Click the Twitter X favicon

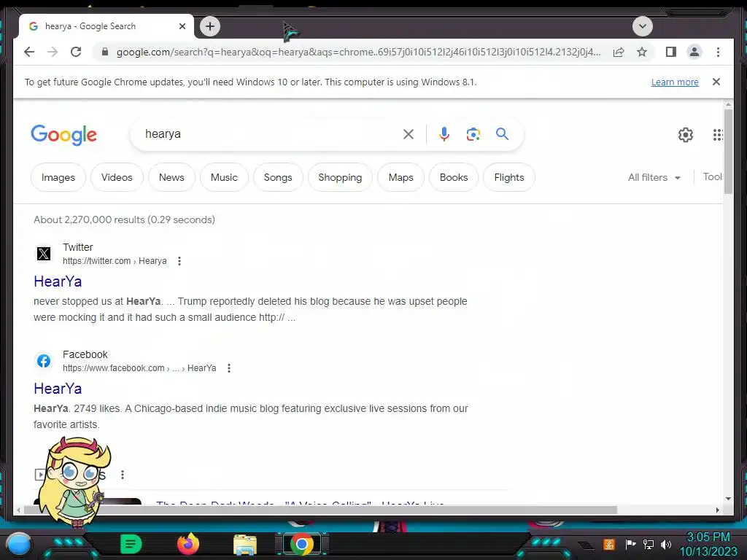43,253
